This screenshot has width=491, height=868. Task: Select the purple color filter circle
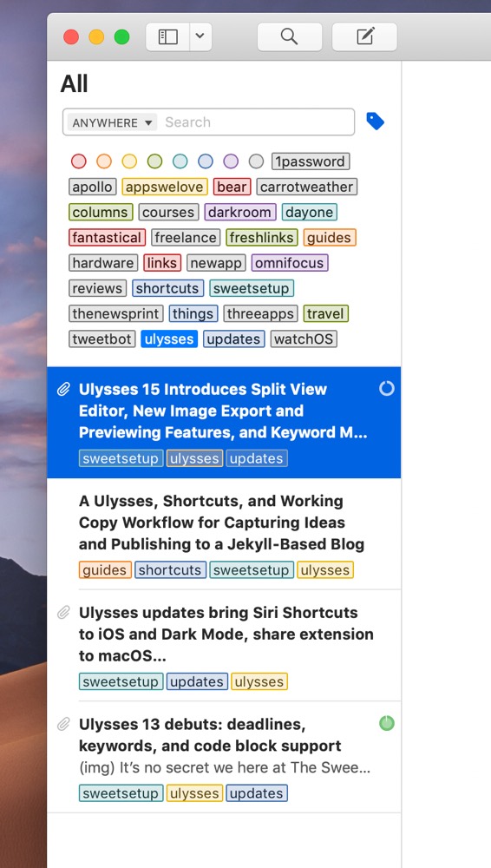[x=231, y=161]
